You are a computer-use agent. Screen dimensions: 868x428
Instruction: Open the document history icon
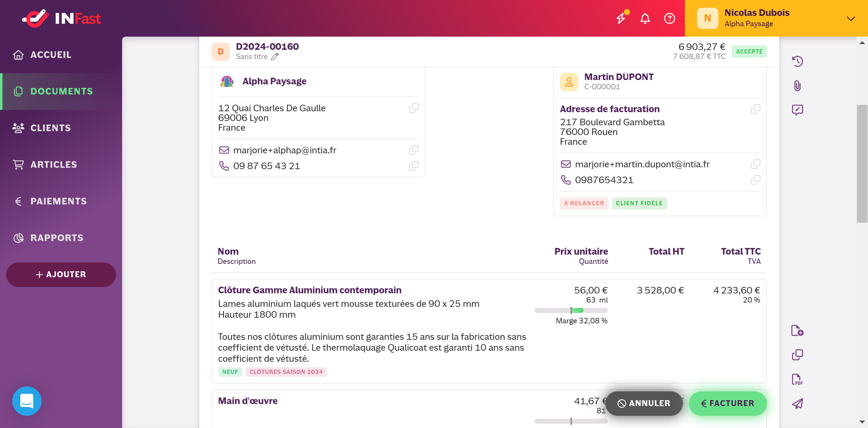(797, 61)
